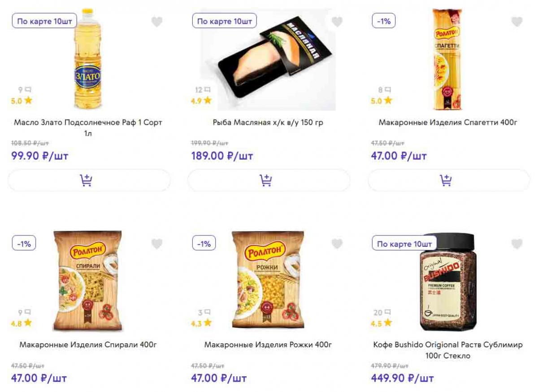Toggle favorite heart on Спагетти pasta

tap(517, 22)
